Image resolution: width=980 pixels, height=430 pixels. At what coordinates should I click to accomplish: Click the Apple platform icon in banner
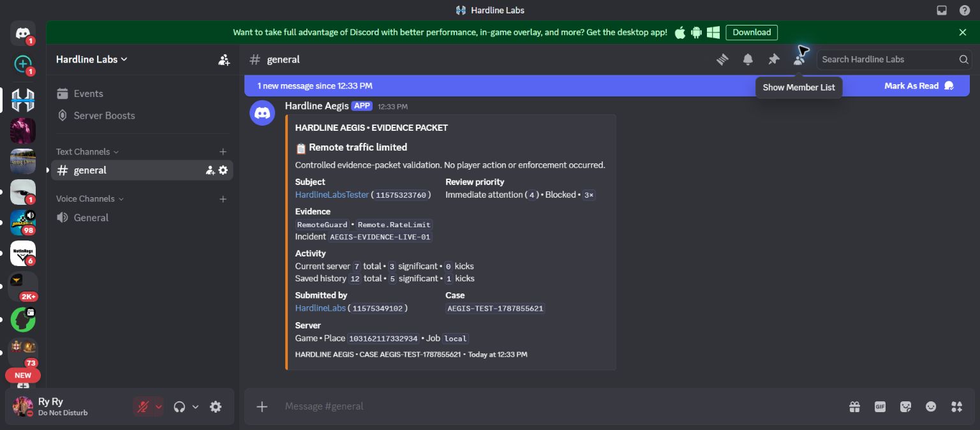pos(680,33)
